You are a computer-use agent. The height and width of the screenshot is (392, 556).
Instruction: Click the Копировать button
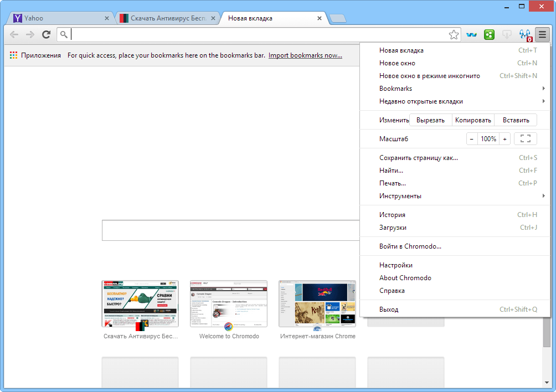pyautogui.click(x=473, y=120)
